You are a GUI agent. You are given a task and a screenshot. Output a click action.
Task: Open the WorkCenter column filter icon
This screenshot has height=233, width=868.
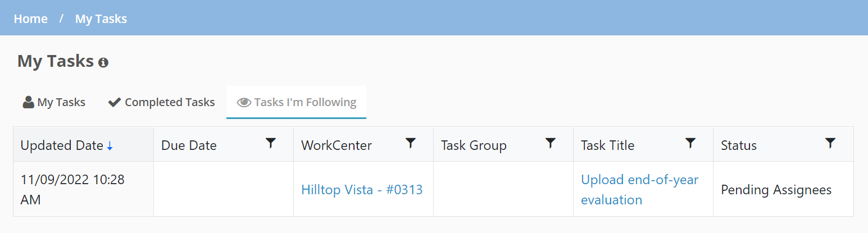tap(411, 144)
